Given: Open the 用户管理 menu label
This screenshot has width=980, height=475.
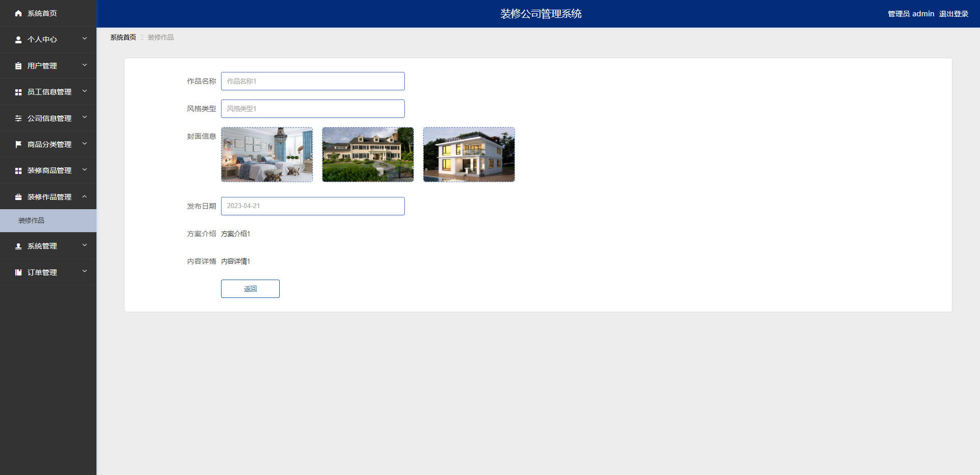Looking at the screenshot, I should pos(42,66).
